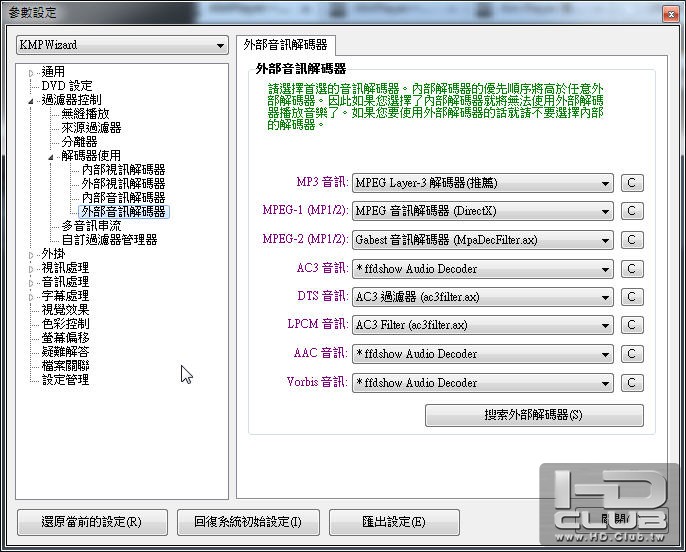Collapse the 過濾器控制 tree node arrow
This screenshot has height=552, width=686.
[x=31, y=101]
